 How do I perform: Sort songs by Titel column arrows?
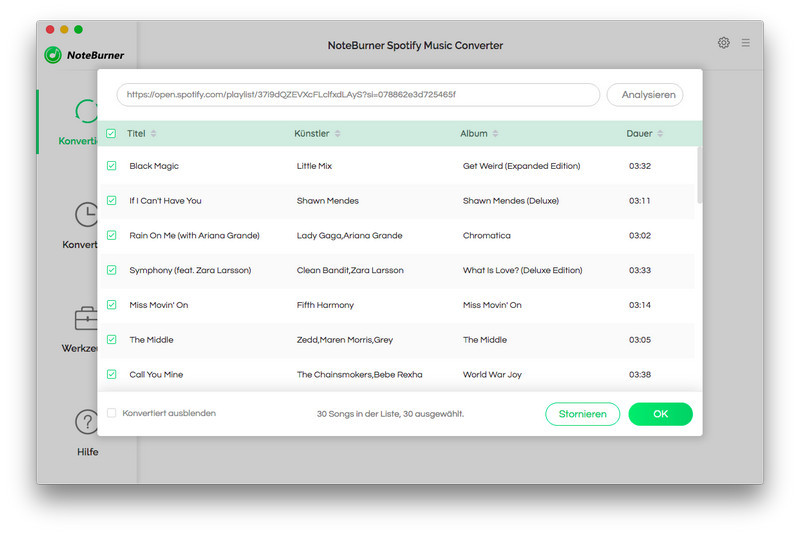point(154,133)
